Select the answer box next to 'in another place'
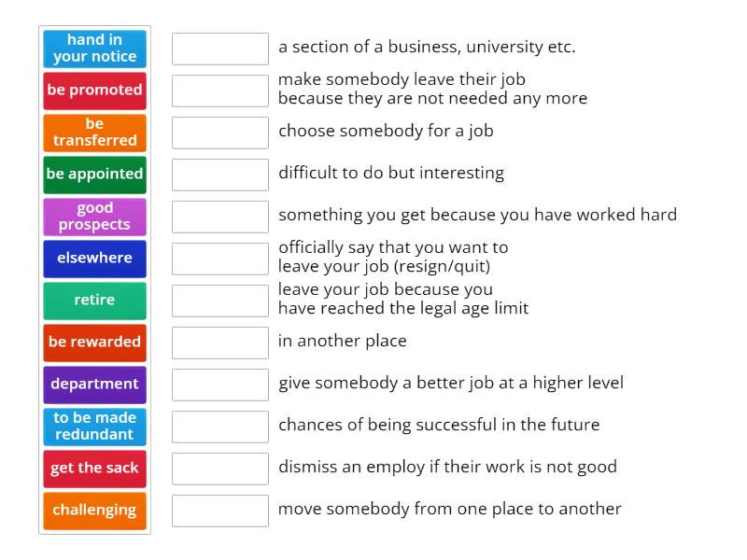 [x=219, y=343]
